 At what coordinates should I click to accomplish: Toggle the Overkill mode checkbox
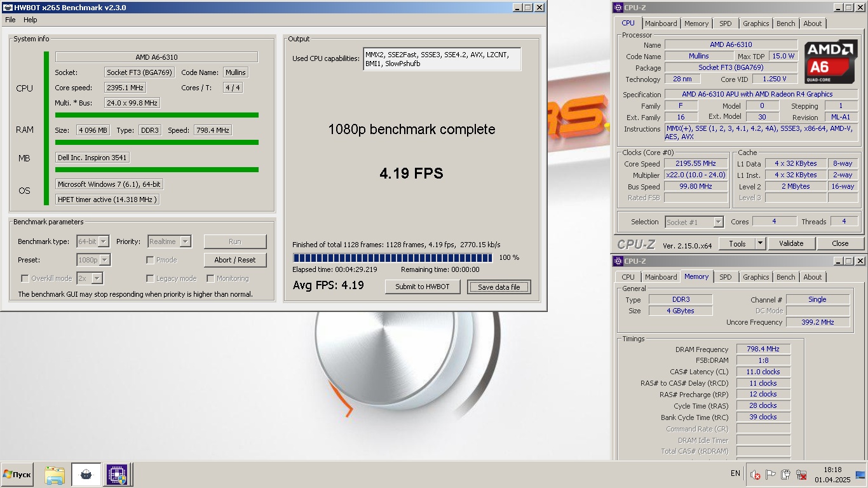point(25,278)
